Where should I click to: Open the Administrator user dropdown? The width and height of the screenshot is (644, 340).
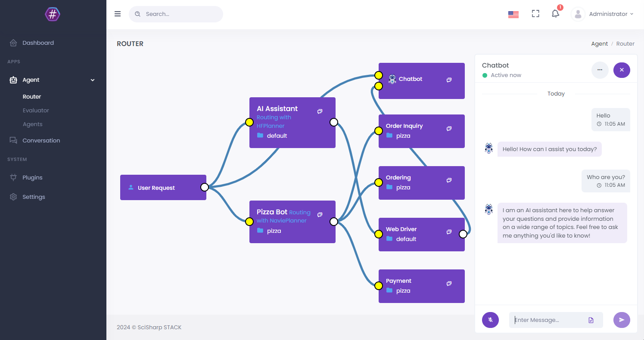pyautogui.click(x=608, y=14)
